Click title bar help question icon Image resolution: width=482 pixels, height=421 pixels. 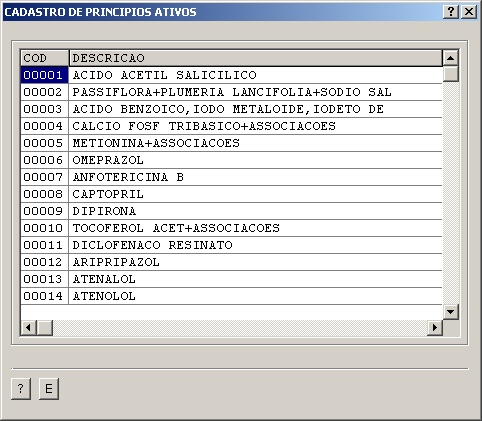click(451, 12)
